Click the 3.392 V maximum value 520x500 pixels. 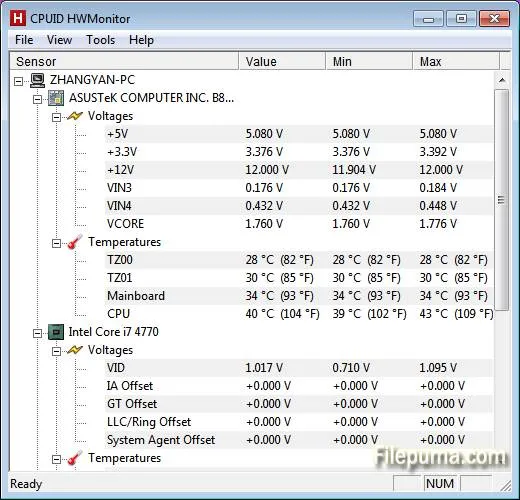(x=438, y=152)
